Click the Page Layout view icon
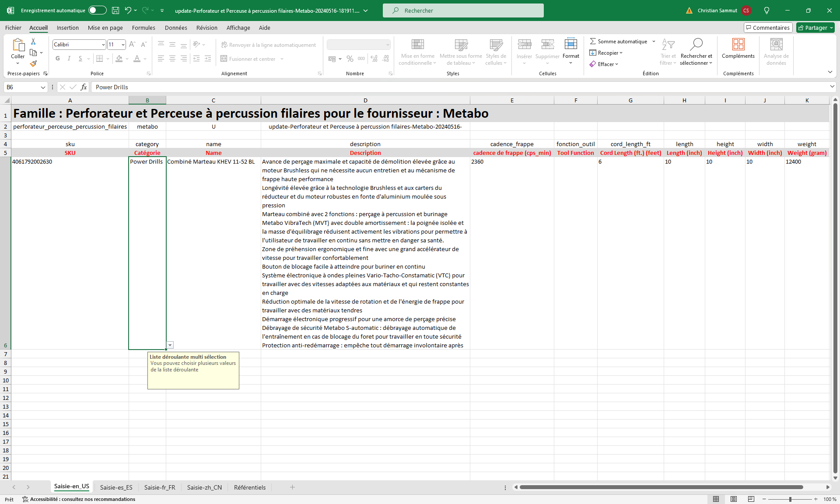This screenshot has width=840, height=504. coord(734,499)
